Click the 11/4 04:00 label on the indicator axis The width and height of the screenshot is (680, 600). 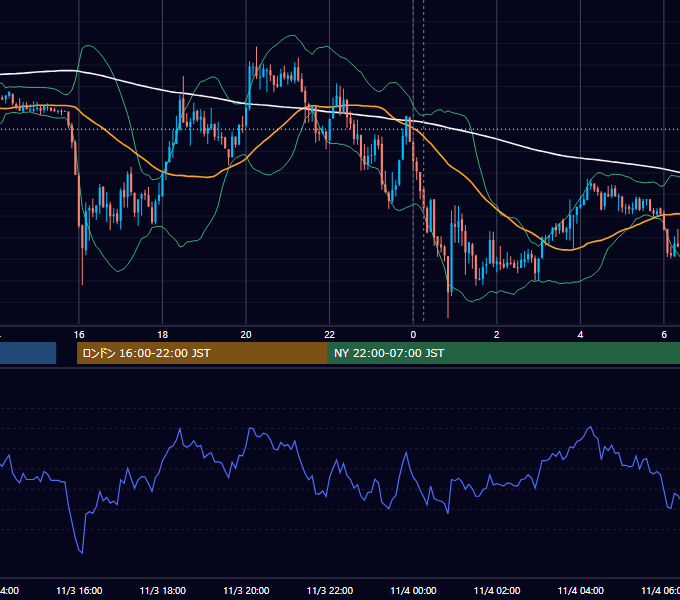click(x=581, y=591)
